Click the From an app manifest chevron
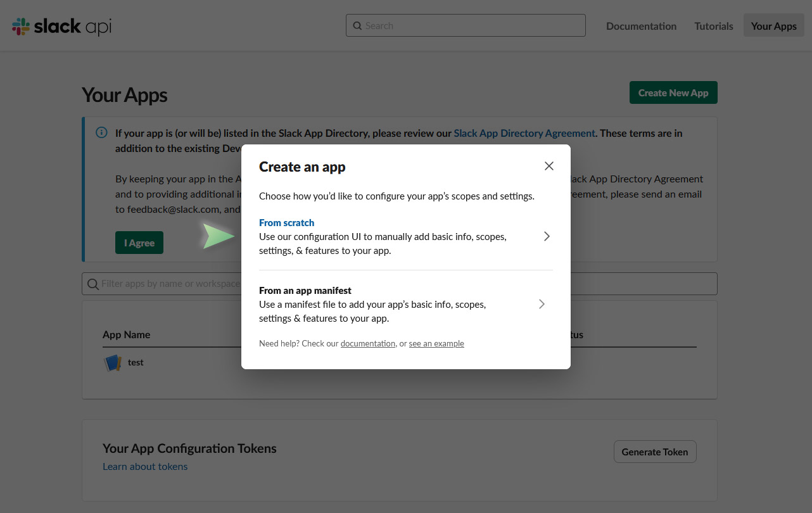This screenshot has height=513, width=812. point(542,304)
